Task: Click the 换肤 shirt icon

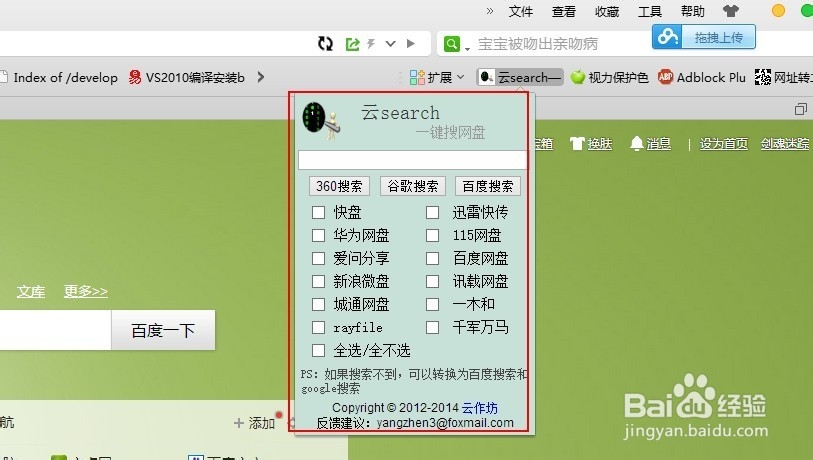Action: [x=577, y=144]
